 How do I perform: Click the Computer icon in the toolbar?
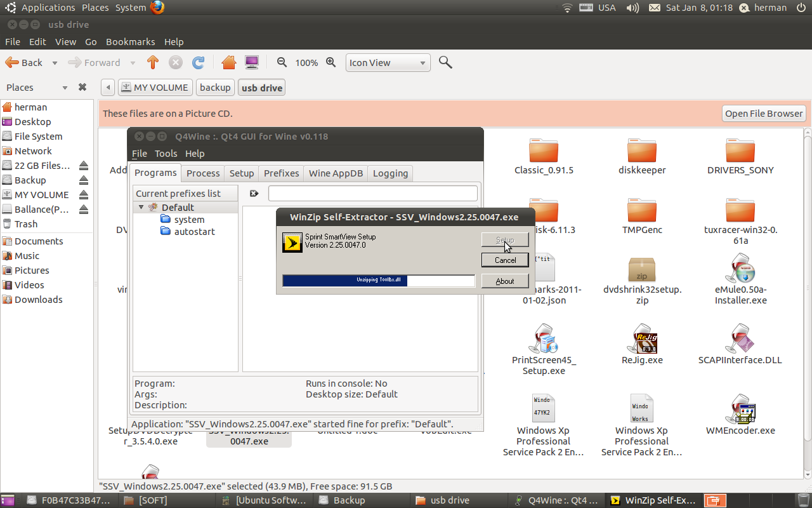(x=252, y=62)
